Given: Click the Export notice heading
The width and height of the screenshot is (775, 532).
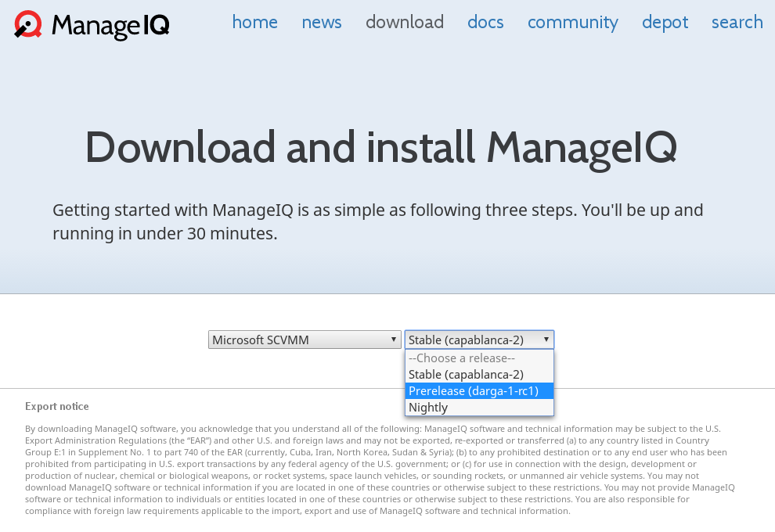Looking at the screenshot, I should point(57,407).
